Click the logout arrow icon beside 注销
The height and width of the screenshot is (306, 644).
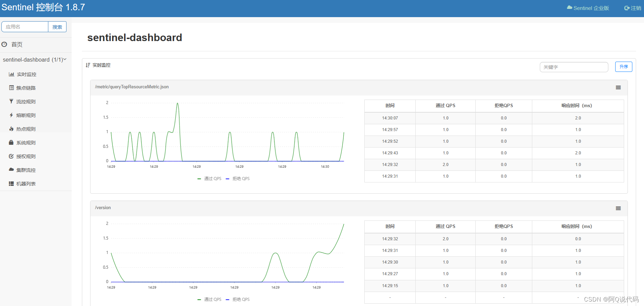point(627,8)
